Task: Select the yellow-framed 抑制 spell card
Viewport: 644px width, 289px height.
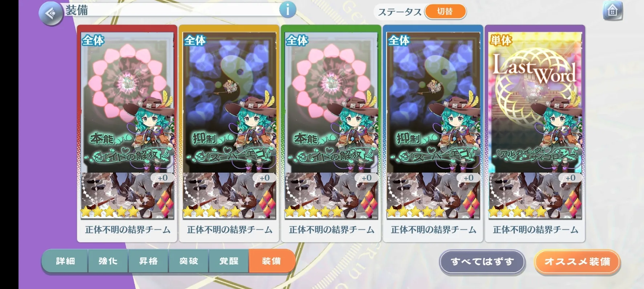Action: (229, 102)
